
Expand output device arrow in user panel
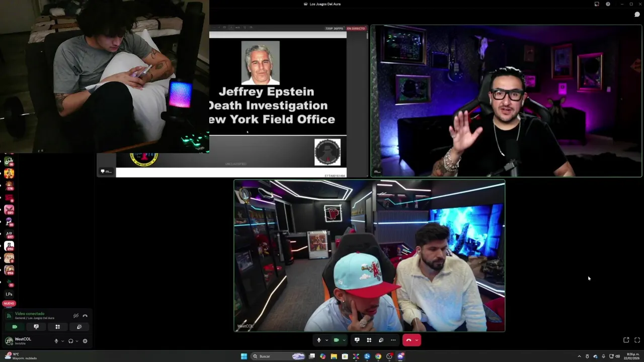[76, 341]
